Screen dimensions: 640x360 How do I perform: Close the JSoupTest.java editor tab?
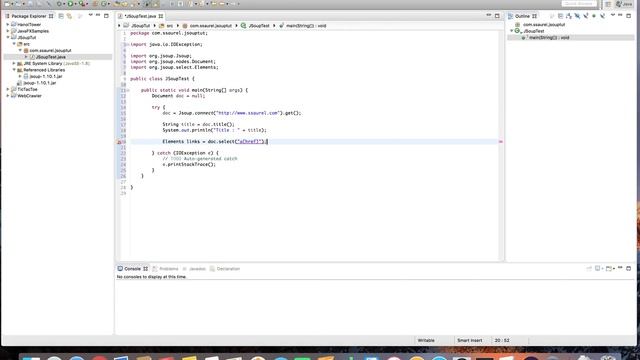tap(161, 16)
